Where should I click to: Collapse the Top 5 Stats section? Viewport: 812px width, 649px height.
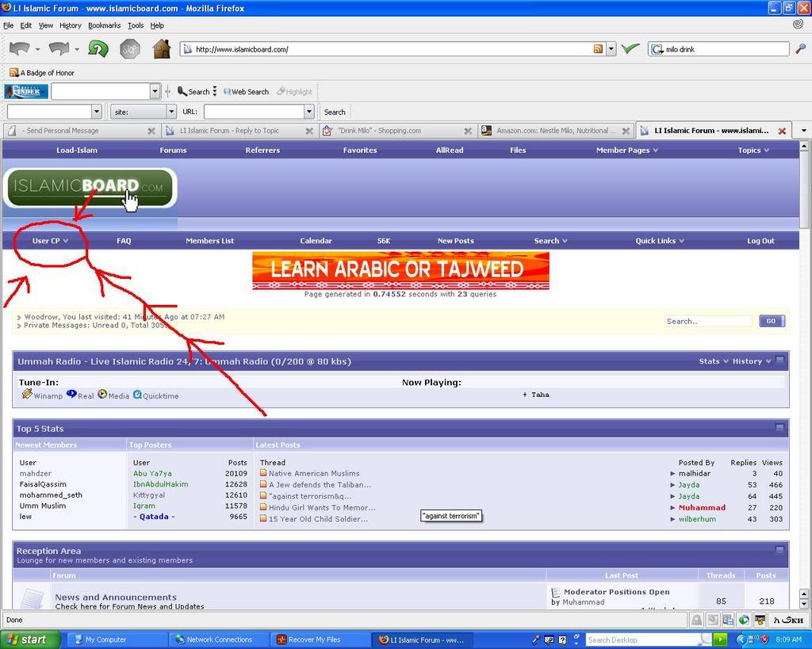pos(779,427)
